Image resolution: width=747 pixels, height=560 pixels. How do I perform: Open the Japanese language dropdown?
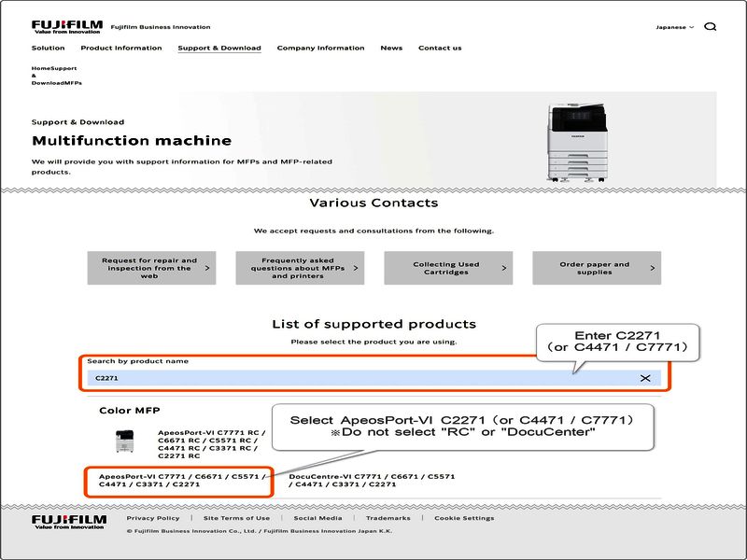coord(674,27)
